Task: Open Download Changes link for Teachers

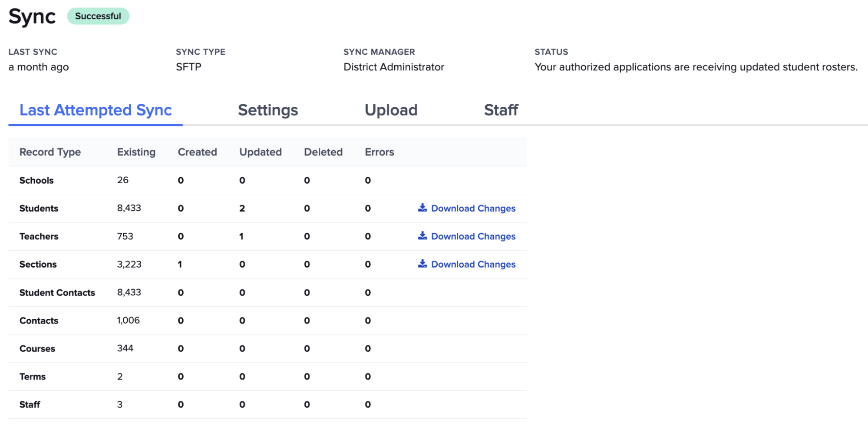Action: pyautogui.click(x=473, y=236)
